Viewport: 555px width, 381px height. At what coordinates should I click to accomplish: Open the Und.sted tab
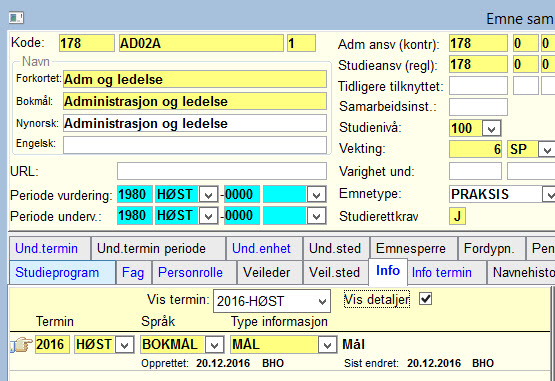pyautogui.click(x=336, y=248)
